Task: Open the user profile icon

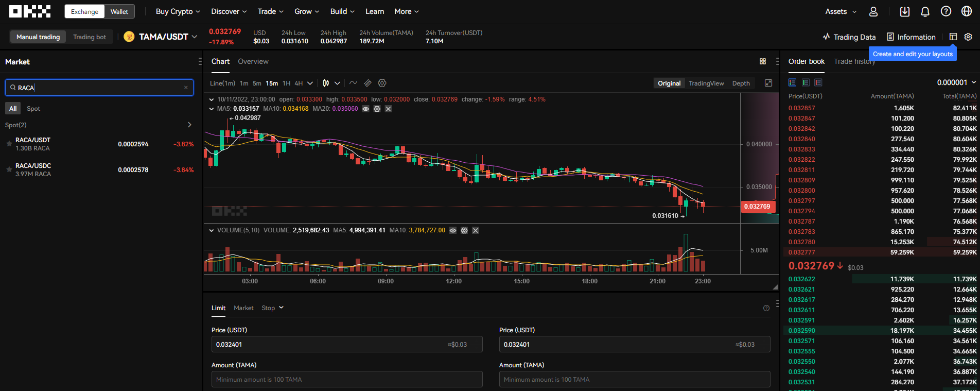Action: tap(873, 11)
